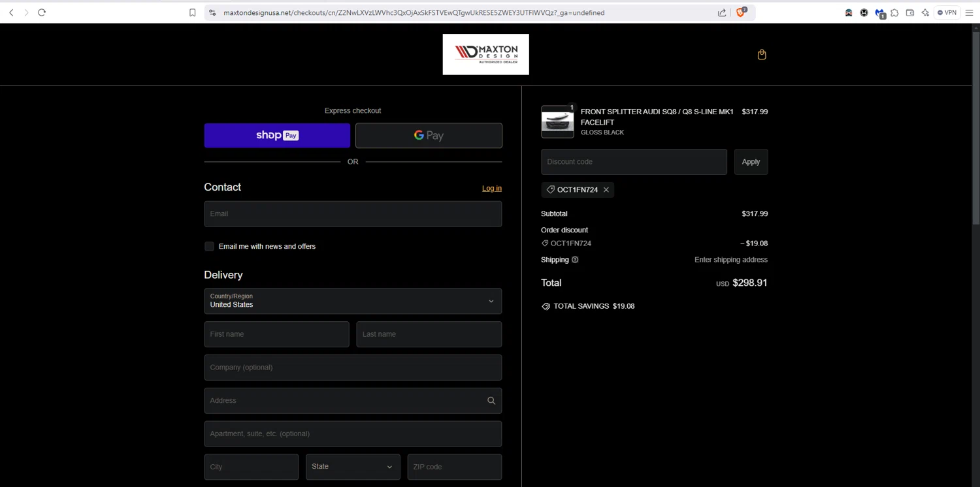Focus the Address field
Viewport: 980px width, 487px height.
point(353,401)
